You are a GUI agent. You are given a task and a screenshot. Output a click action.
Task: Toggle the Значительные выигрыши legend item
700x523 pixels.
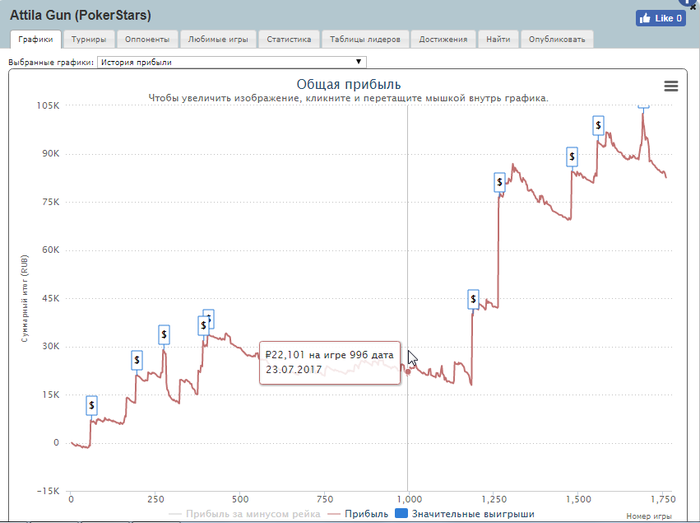465,514
